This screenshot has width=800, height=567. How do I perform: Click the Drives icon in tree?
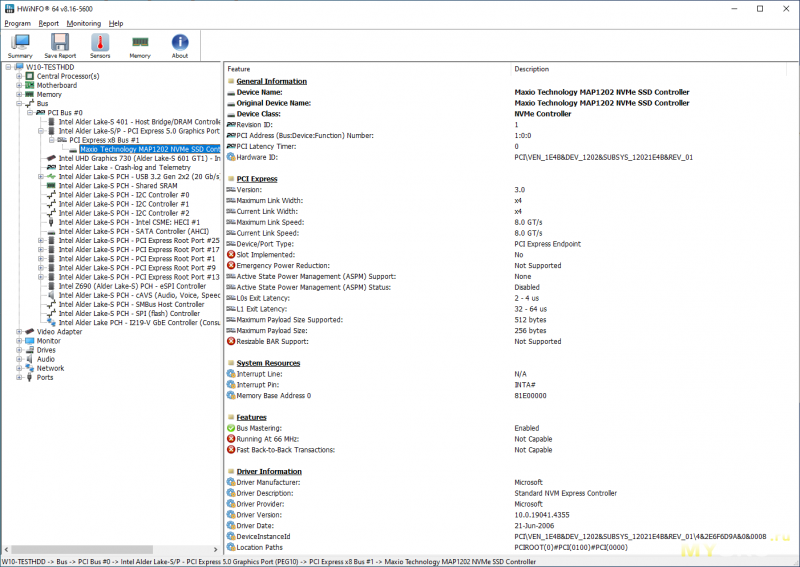pos(30,350)
